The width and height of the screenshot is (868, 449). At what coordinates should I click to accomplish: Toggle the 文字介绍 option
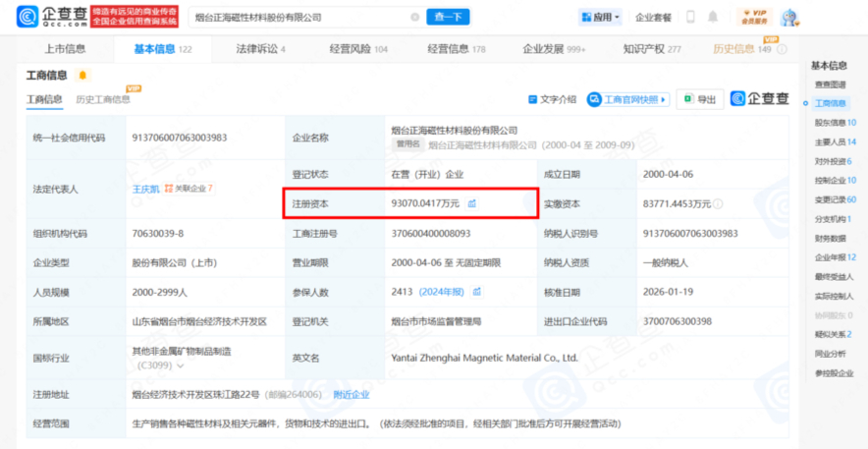point(553,99)
